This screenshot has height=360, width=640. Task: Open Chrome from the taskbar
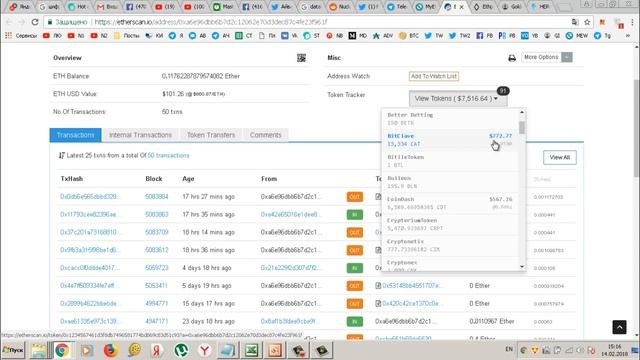coord(62,350)
